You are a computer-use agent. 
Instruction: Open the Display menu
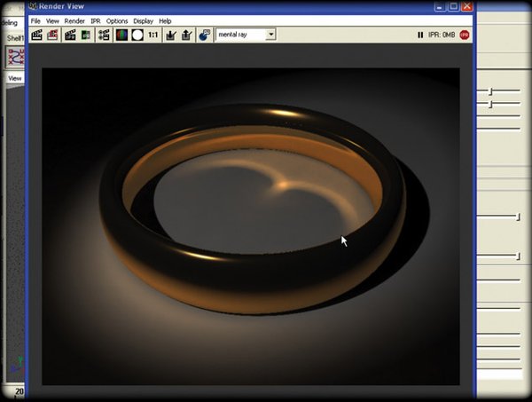coord(143,20)
